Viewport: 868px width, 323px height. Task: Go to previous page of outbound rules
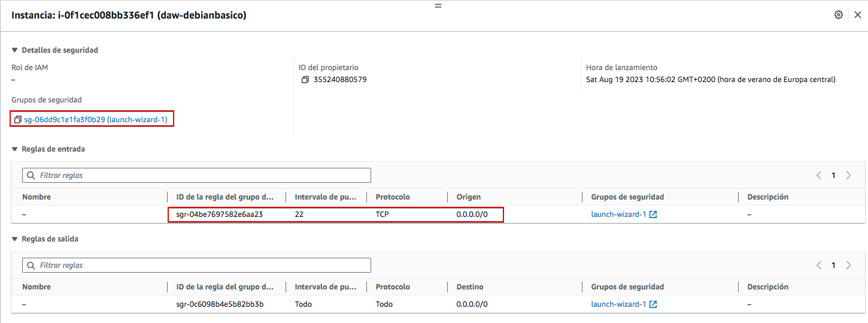pos(819,265)
